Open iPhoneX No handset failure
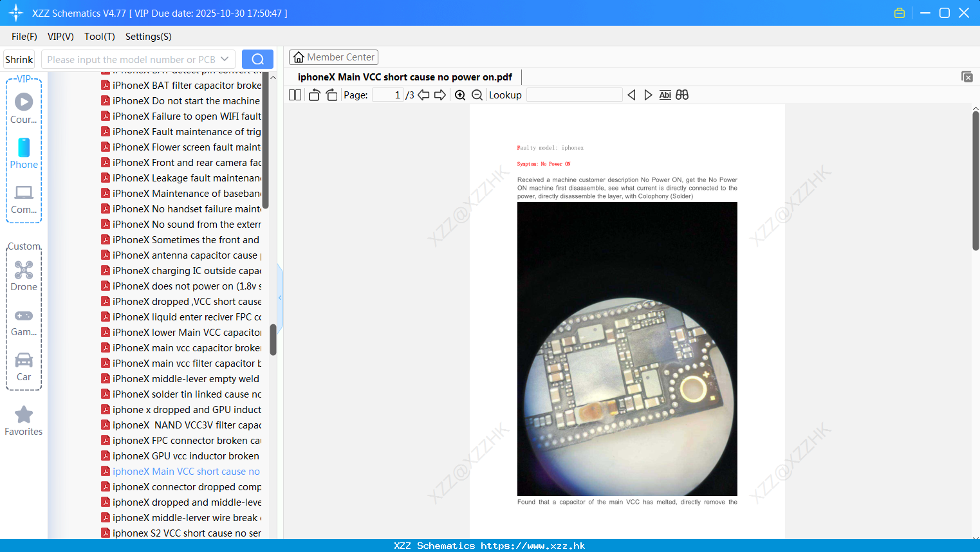This screenshot has width=980, height=552. 187,208
